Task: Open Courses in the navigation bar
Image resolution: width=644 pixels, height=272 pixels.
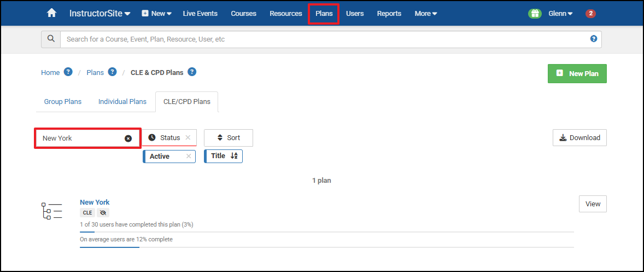Action: (244, 14)
